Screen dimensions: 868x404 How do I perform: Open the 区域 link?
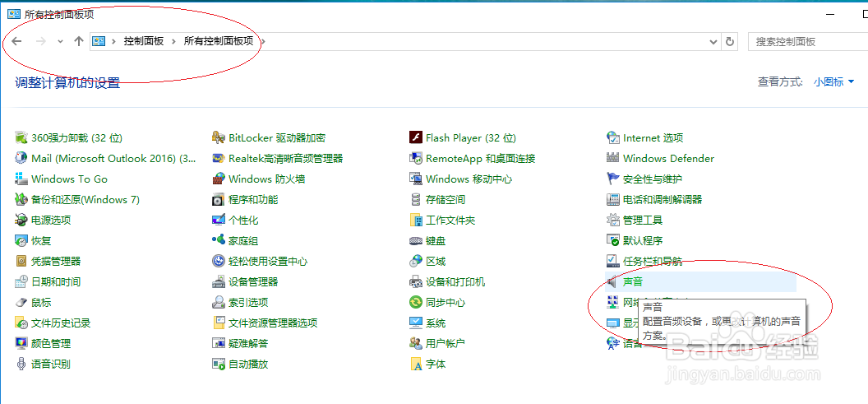click(x=436, y=261)
